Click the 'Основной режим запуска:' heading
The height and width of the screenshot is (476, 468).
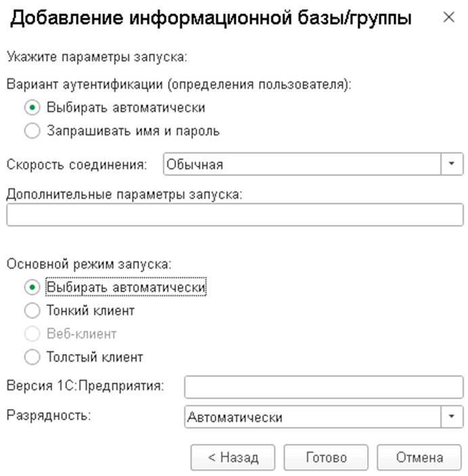point(79,264)
